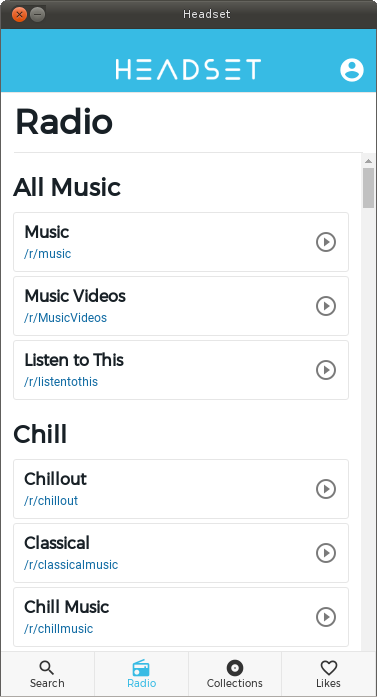Open the /r/chillout link
Viewport: 377px width, 697px height.
click(x=51, y=501)
